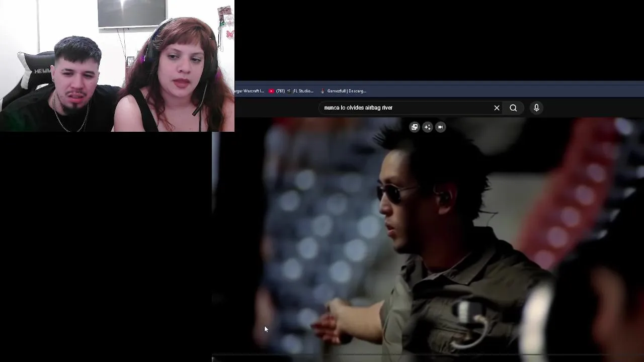The image size is (644, 362).
Task: Click the copy frame overlay icon
Action: (415, 127)
